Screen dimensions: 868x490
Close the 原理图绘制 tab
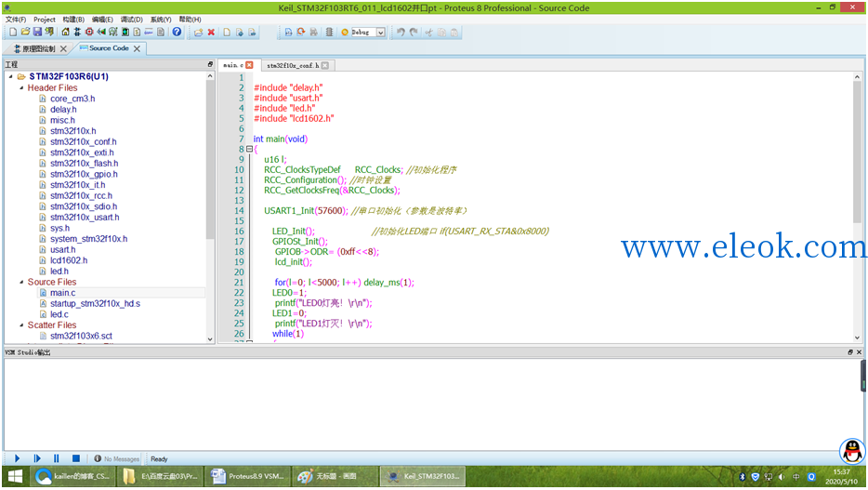tap(64, 48)
